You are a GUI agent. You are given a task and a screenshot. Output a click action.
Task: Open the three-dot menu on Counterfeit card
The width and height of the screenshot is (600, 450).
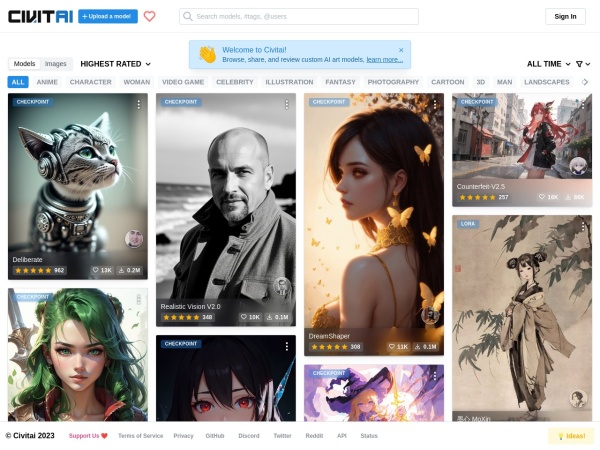(582, 103)
